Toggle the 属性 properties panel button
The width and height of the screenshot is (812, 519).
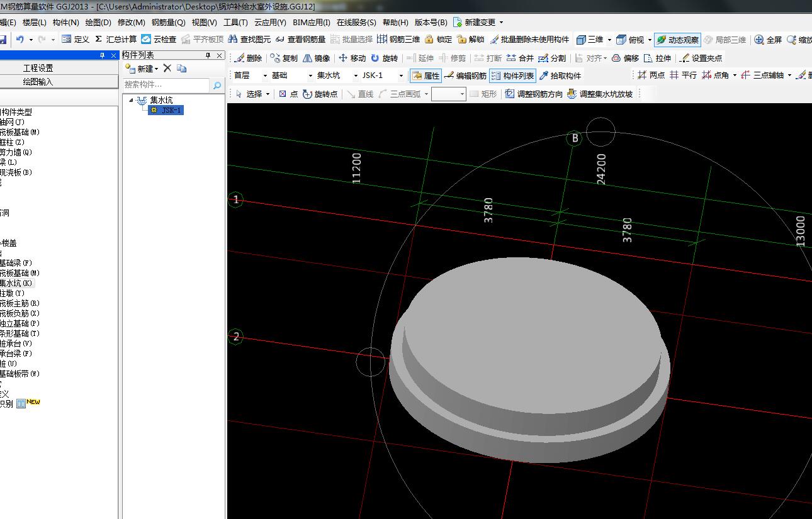click(426, 75)
